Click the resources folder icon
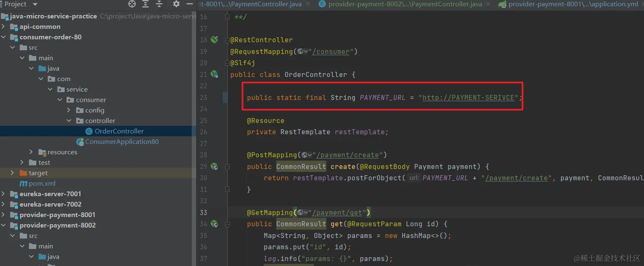 (42, 152)
